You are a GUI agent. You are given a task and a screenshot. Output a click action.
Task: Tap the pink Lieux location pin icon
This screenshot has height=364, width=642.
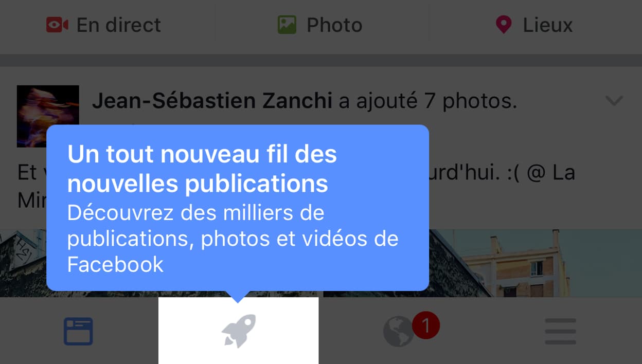pos(503,25)
